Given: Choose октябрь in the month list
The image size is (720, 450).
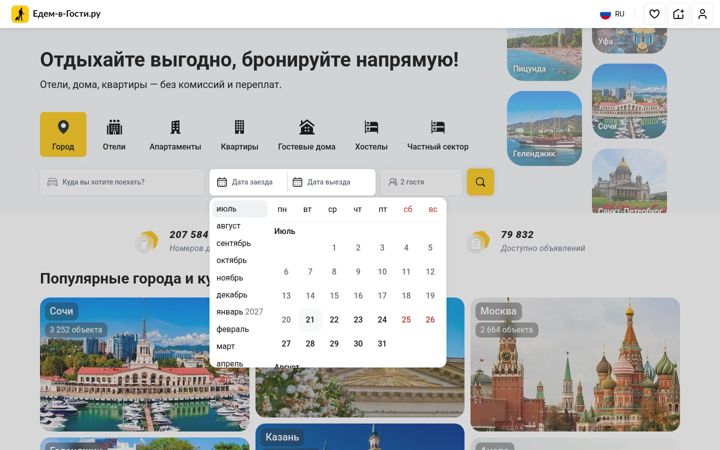Looking at the screenshot, I should click(x=240, y=260).
